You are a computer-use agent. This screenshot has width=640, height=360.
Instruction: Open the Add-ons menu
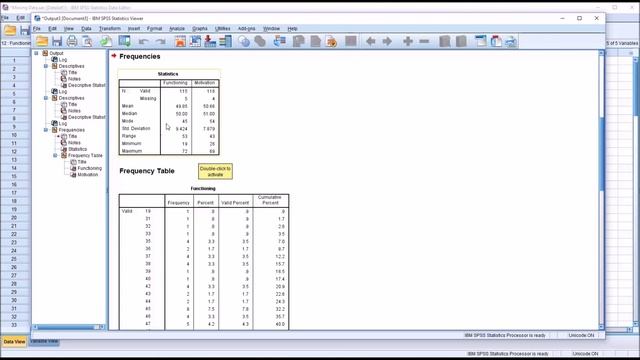coord(247,29)
